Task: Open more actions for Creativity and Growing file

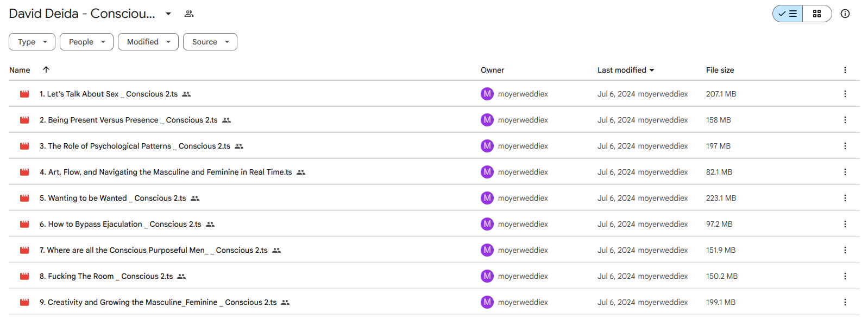Action: [x=845, y=302]
